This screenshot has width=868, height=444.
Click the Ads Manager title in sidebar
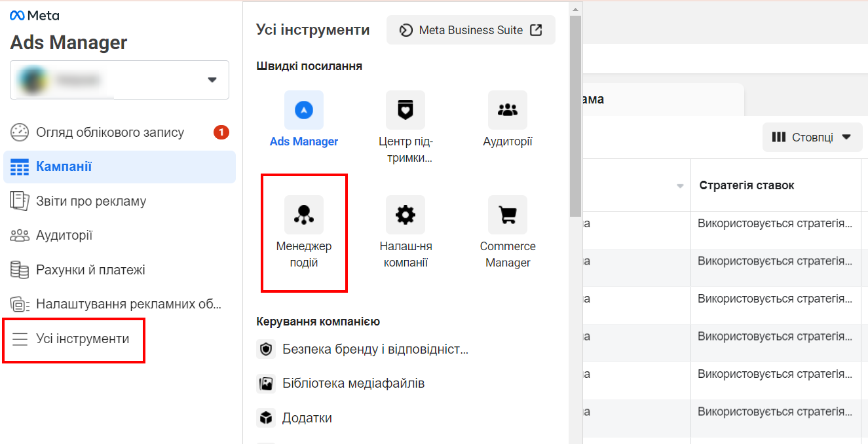coord(69,43)
